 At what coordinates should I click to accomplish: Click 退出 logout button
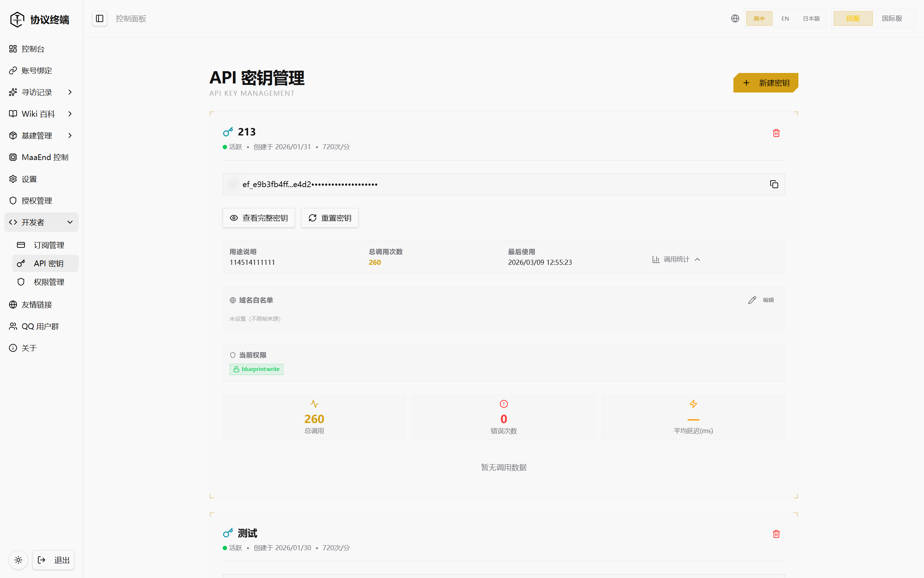(53, 560)
